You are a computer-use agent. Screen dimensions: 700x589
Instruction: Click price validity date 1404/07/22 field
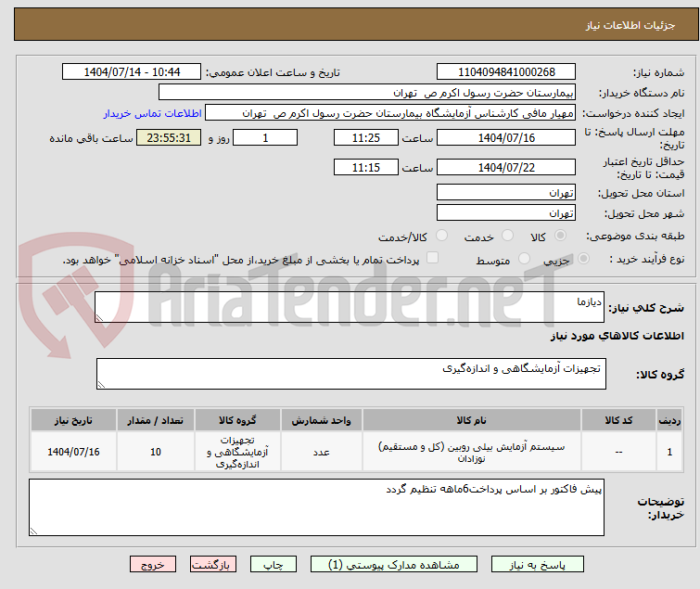coord(506,167)
